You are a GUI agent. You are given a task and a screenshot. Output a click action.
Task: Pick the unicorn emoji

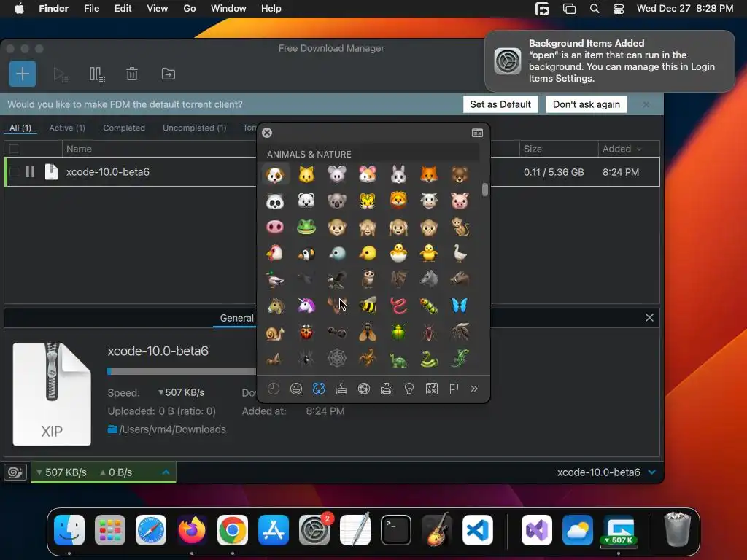pos(306,306)
